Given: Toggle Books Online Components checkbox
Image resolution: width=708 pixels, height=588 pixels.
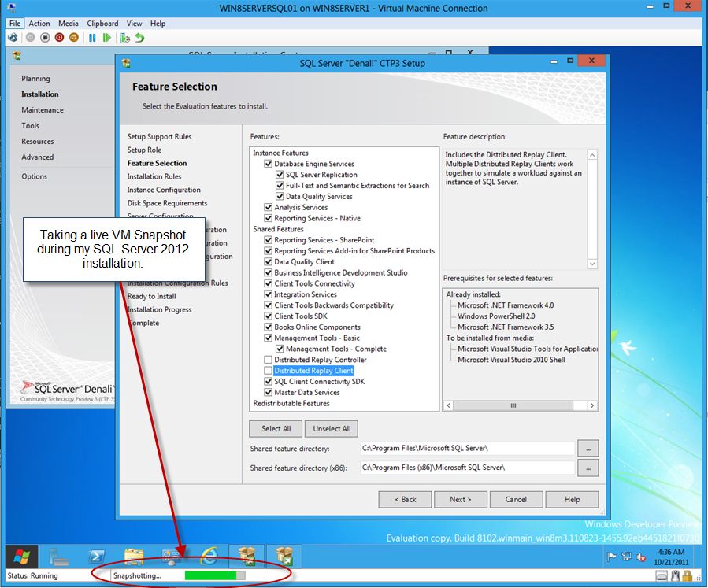Looking at the screenshot, I should click(268, 327).
